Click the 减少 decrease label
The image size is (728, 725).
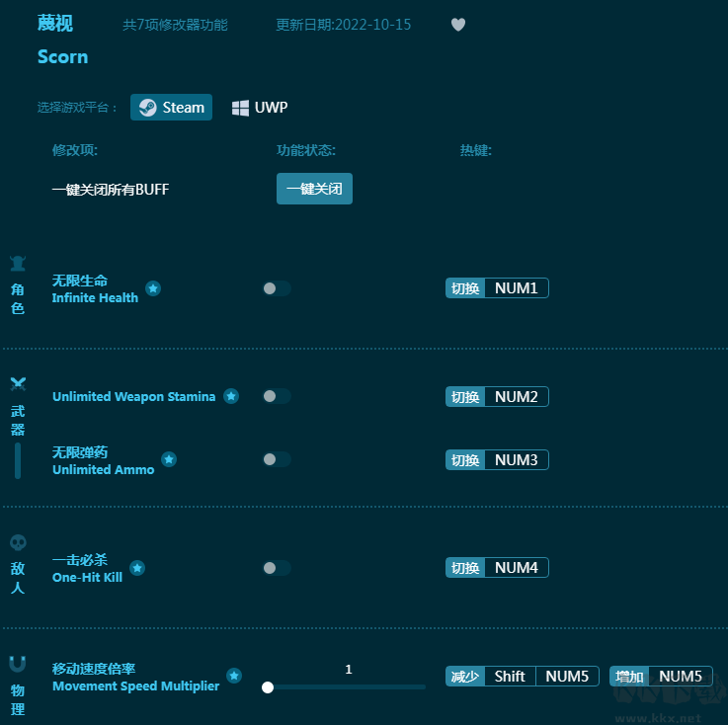click(x=465, y=677)
